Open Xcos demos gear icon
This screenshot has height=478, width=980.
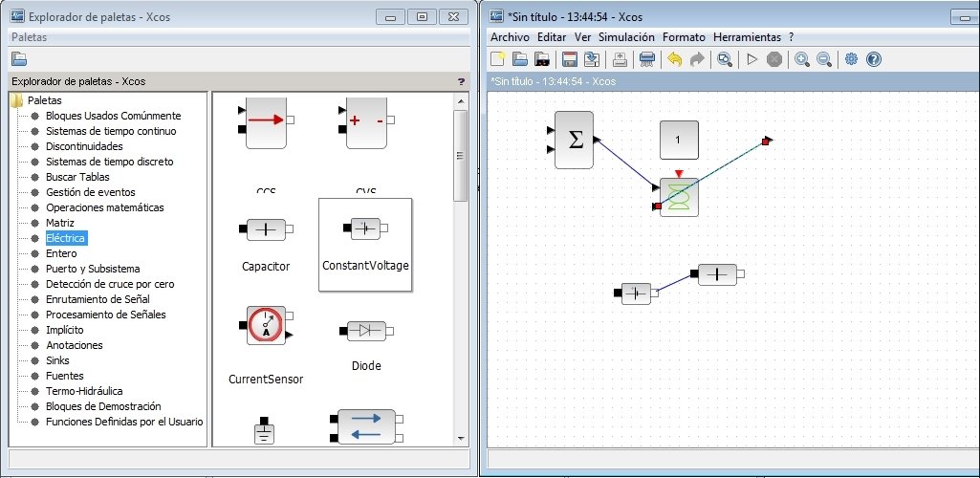coord(851,59)
